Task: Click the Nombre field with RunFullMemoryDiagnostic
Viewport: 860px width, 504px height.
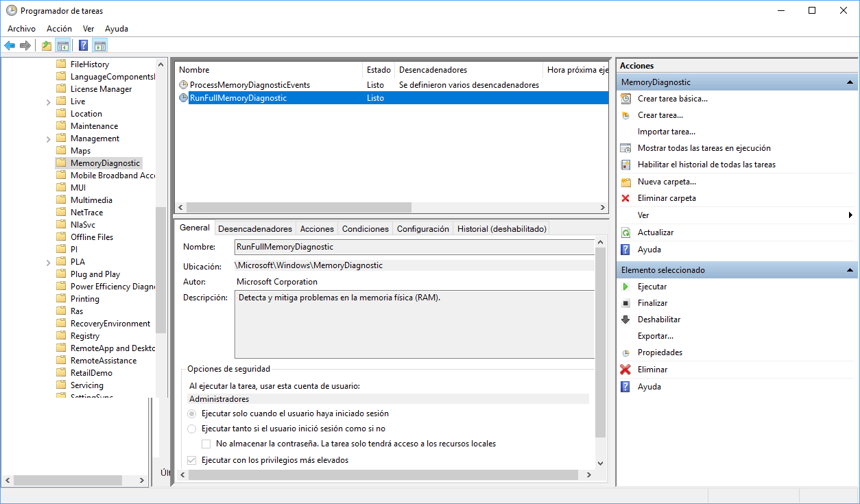Action: 414,247
